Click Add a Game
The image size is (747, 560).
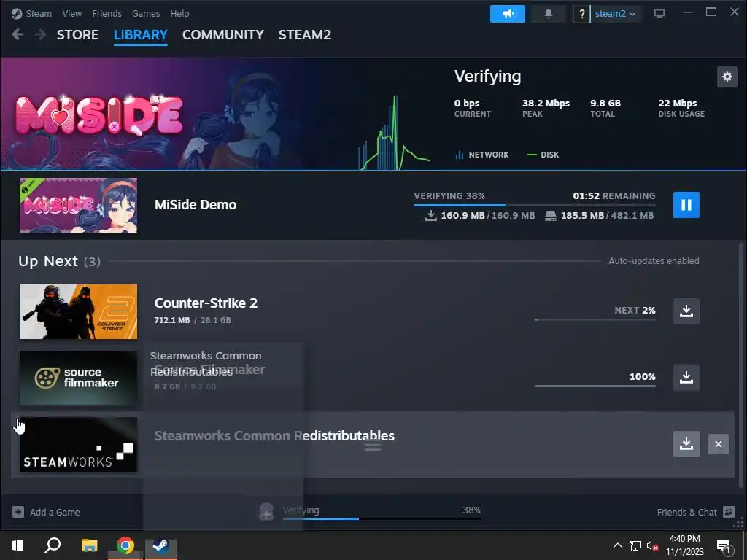[x=46, y=512]
